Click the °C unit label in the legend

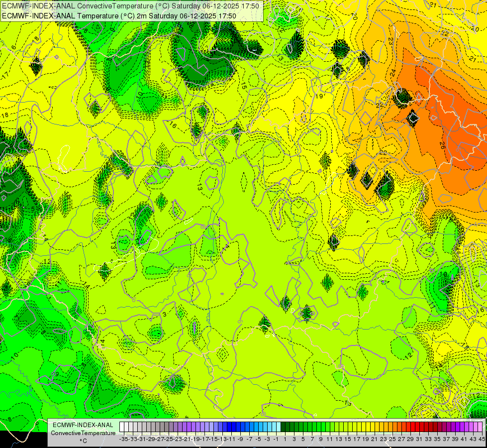83,441
